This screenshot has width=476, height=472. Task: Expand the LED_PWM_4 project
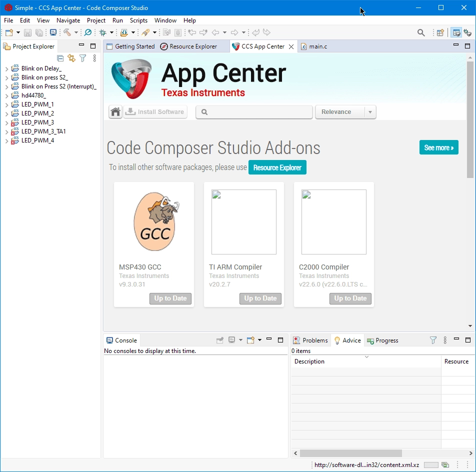[x=6, y=141]
